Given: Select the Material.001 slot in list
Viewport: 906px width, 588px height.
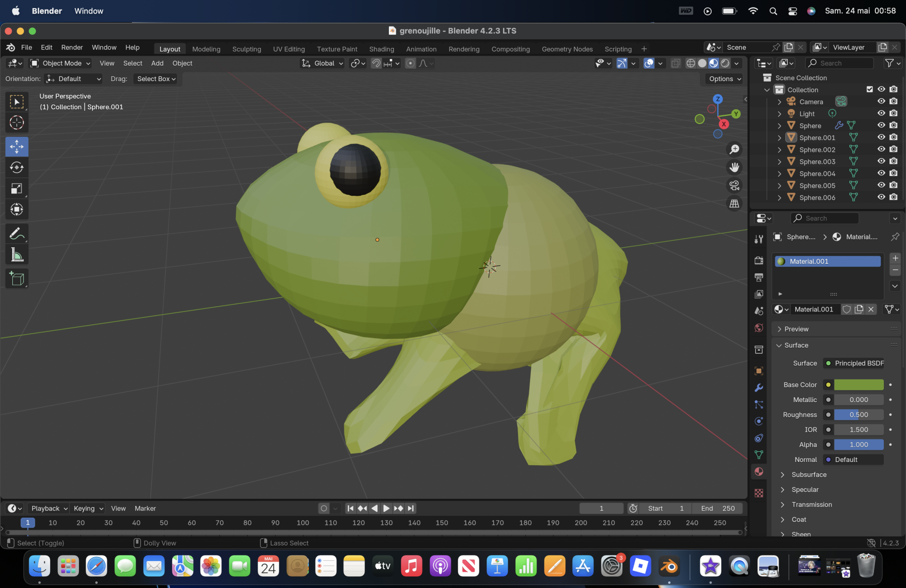Looking at the screenshot, I should (828, 261).
